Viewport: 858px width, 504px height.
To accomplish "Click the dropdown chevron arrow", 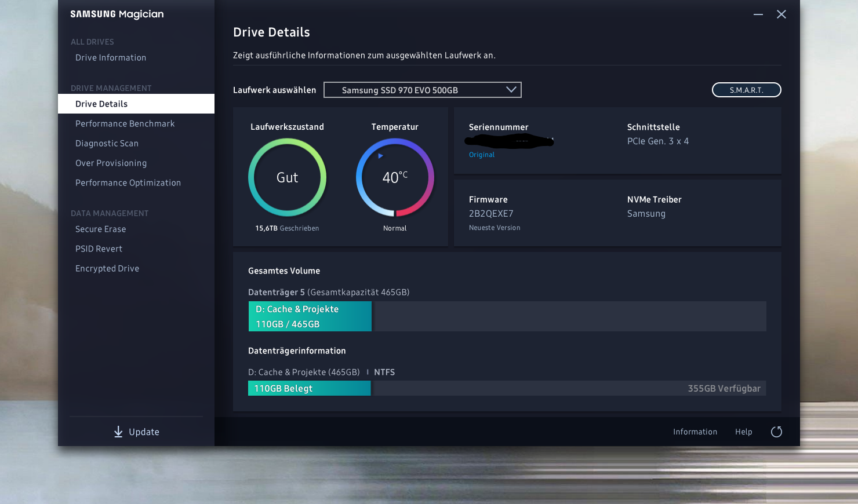I will click(x=511, y=90).
